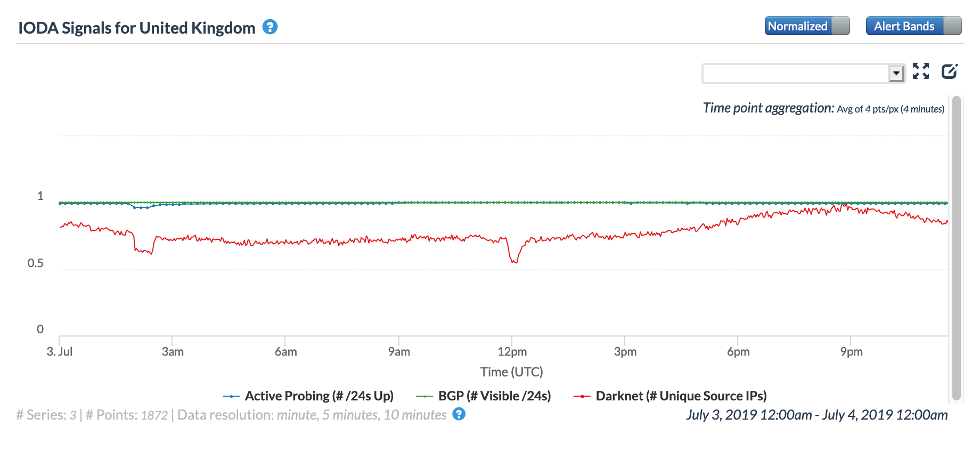Hide the Darknet Unique Source IPs series

tap(681, 396)
